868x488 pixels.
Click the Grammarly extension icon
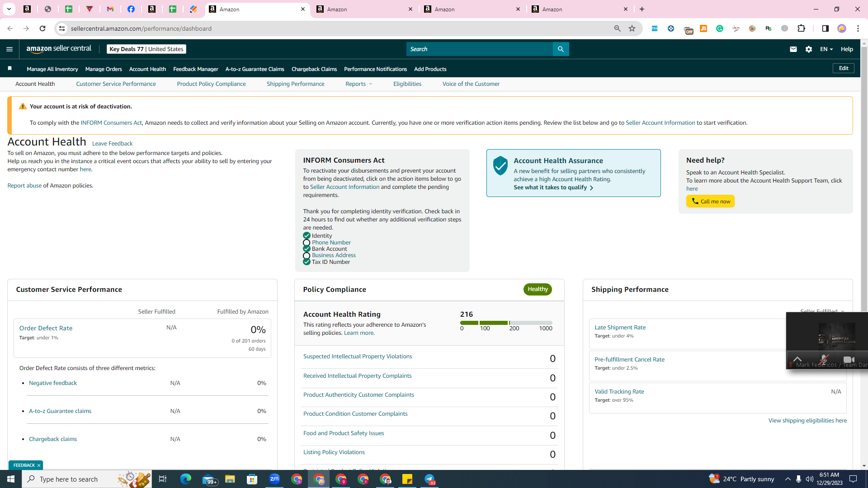[720, 28]
